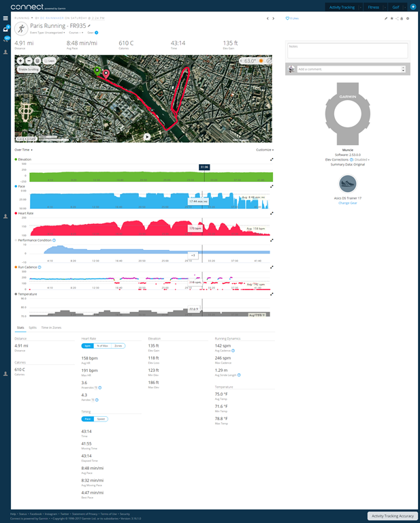Viewport: 420px width, 523px height.
Task: Click the Change Gear link
Action: (348, 203)
